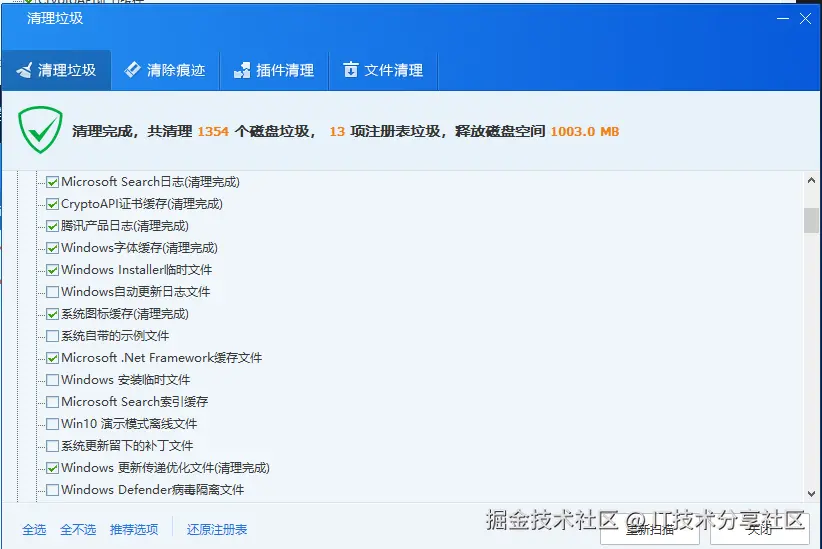
Task: Enable Windows自动更新日志文件 checkbox
Action: tap(52, 292)
